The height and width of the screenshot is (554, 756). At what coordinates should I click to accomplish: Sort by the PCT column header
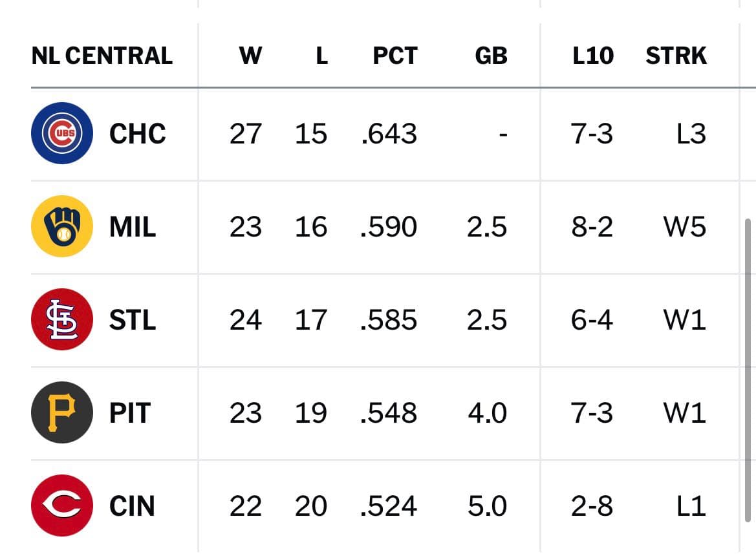[x=395, y=56]
